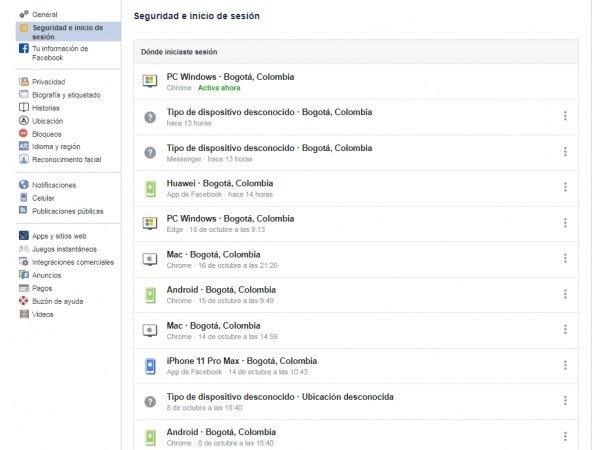The width and height of the screenshot is (600, 450).
Task: Click the Buzón de ayuda lifesaver icon
Action: pyautogui.click(x=23, y=301)
